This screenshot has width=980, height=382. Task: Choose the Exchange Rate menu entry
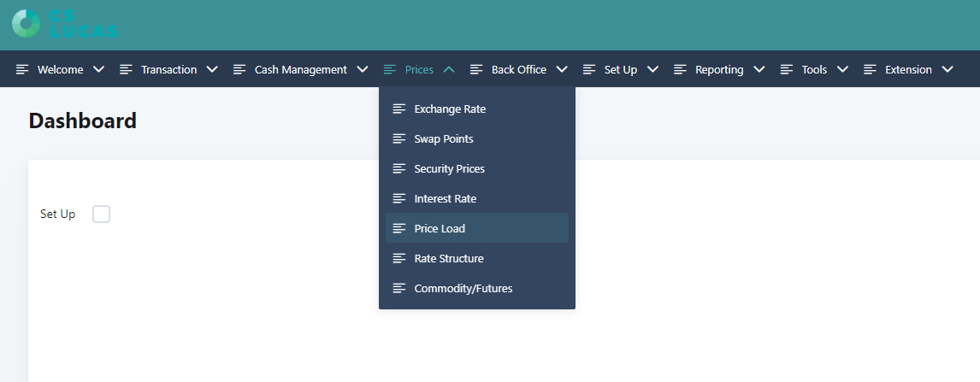[x=450, y=109]
